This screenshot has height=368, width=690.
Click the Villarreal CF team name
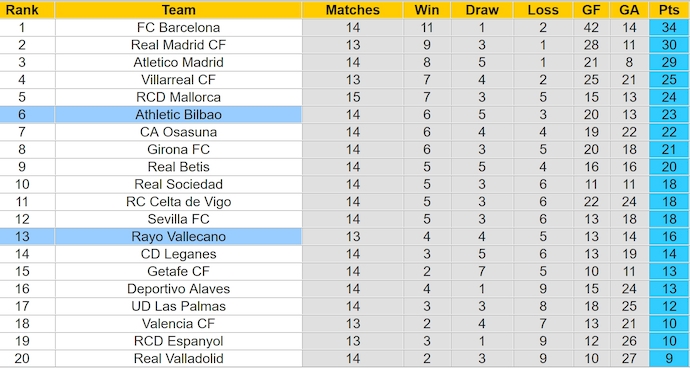(178, 80)
